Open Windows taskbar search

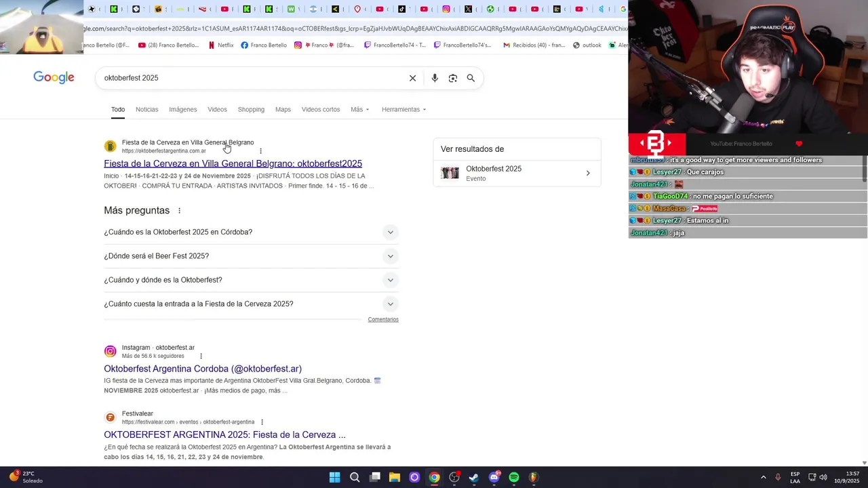pos(355,477)
